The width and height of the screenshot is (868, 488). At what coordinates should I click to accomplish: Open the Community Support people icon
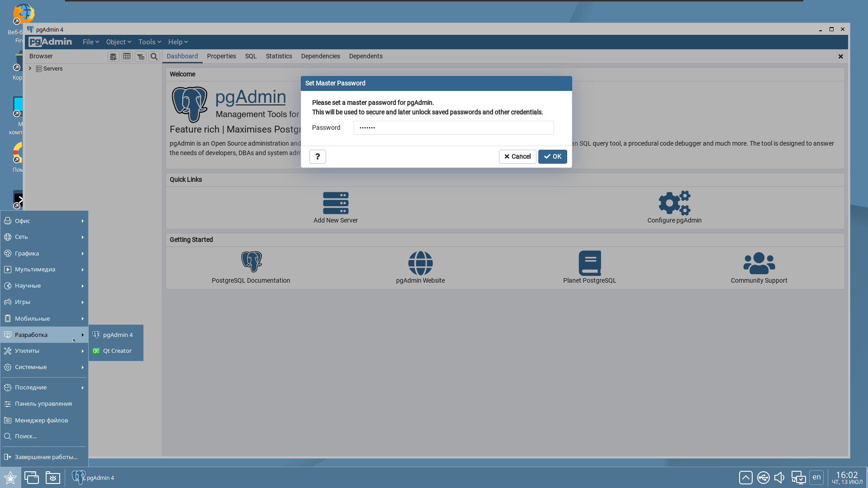[x=759, y=263]
